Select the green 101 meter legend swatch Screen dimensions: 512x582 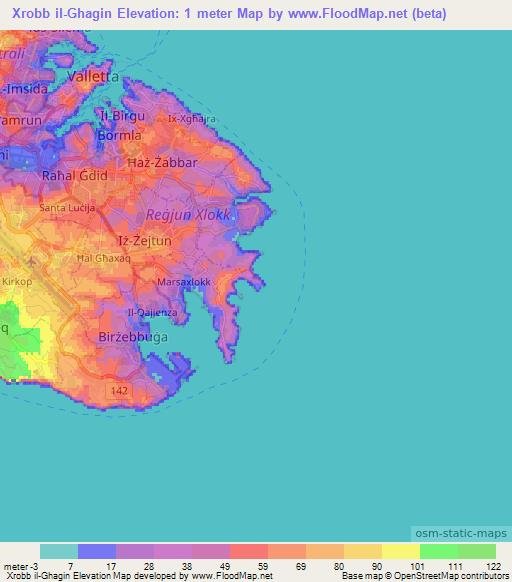pyautogui.click(x=439, y=551)
